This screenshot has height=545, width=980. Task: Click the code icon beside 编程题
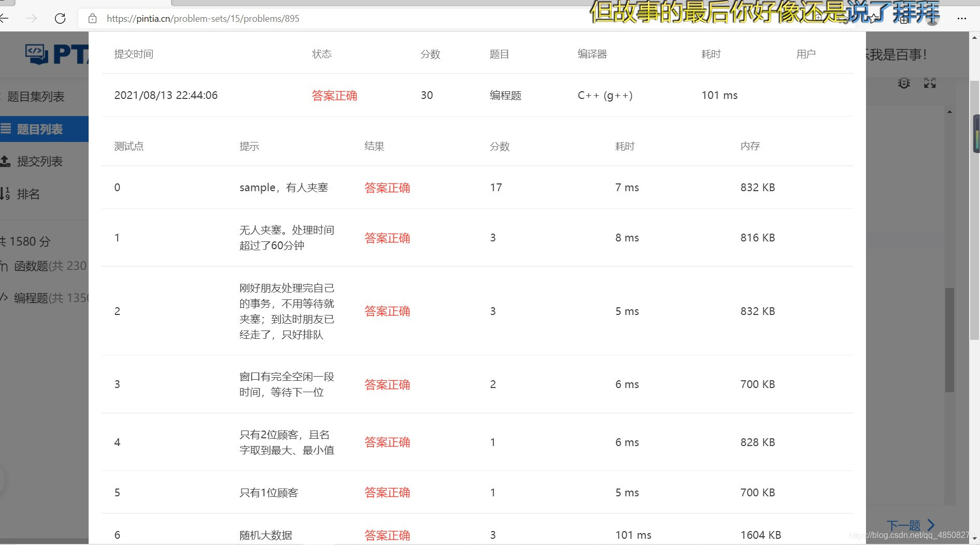(4, 297)
